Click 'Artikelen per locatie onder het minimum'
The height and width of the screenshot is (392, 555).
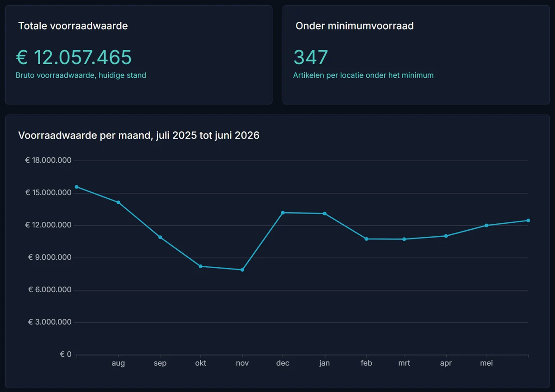[x=364, y=75]
